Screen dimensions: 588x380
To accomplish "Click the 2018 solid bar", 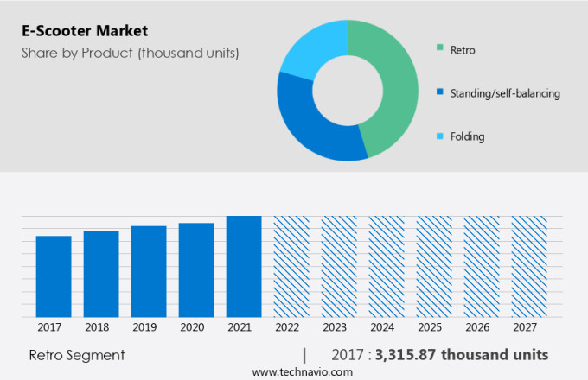I will (101, 274).
